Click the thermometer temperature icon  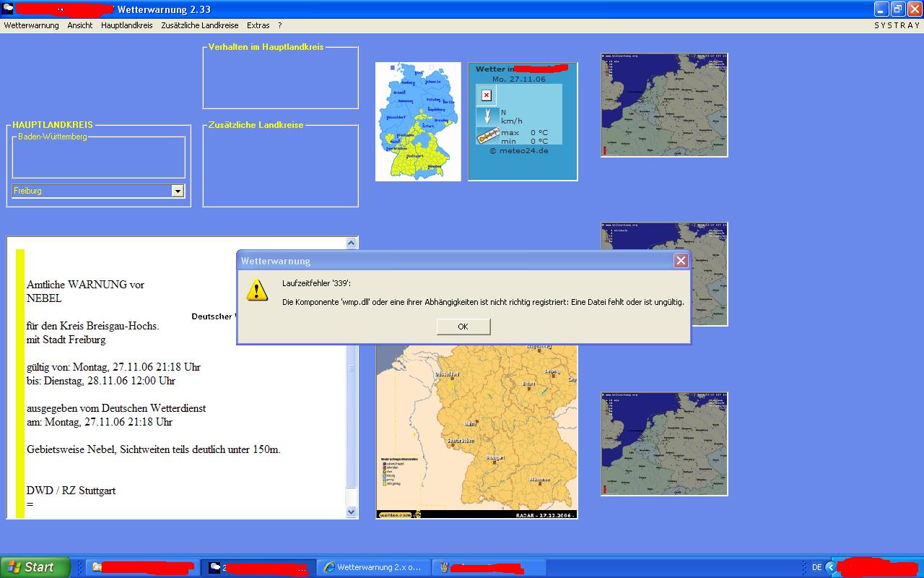(x=487, y=136)
